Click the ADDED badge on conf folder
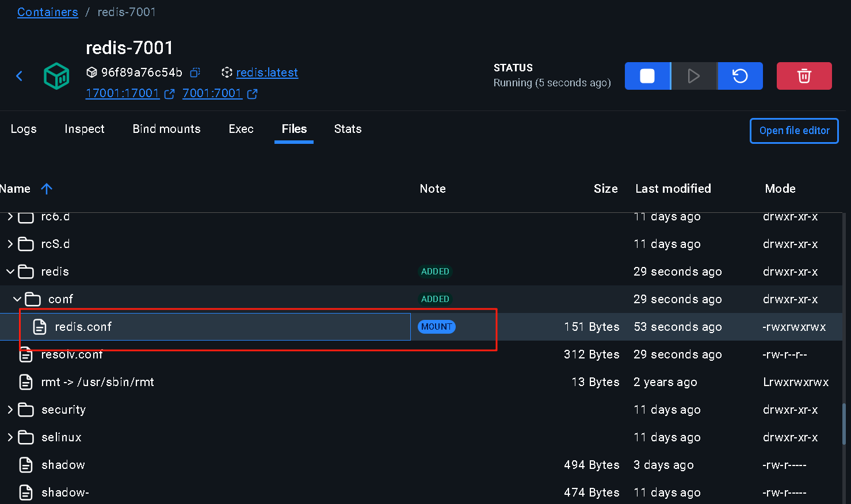The image size is (851, 504). pyautogui.click(x=435, y=299)
